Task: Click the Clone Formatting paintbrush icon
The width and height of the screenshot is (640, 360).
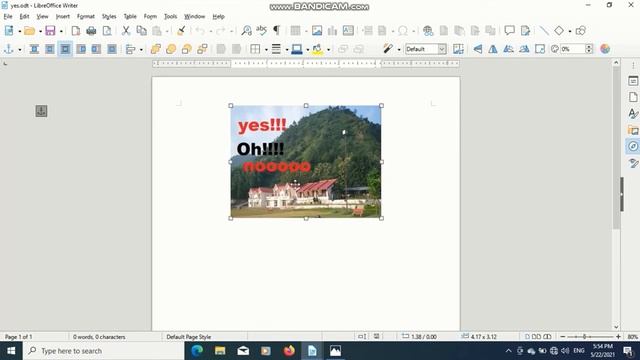Action: (x=181, y=31)
